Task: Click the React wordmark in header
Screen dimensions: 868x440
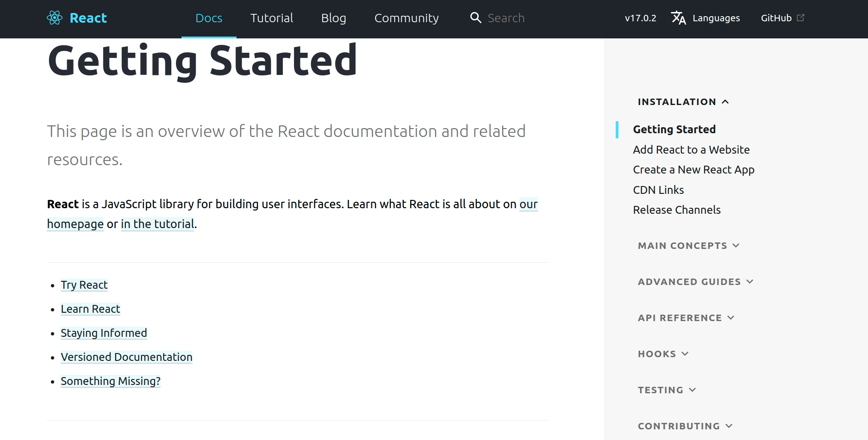Action: pos(88,18)
